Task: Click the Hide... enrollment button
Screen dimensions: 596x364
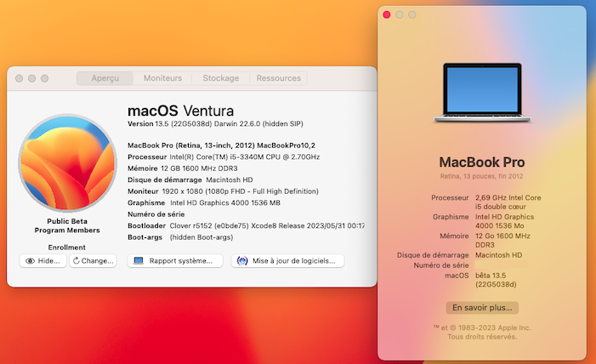Action: coord(43,260)
